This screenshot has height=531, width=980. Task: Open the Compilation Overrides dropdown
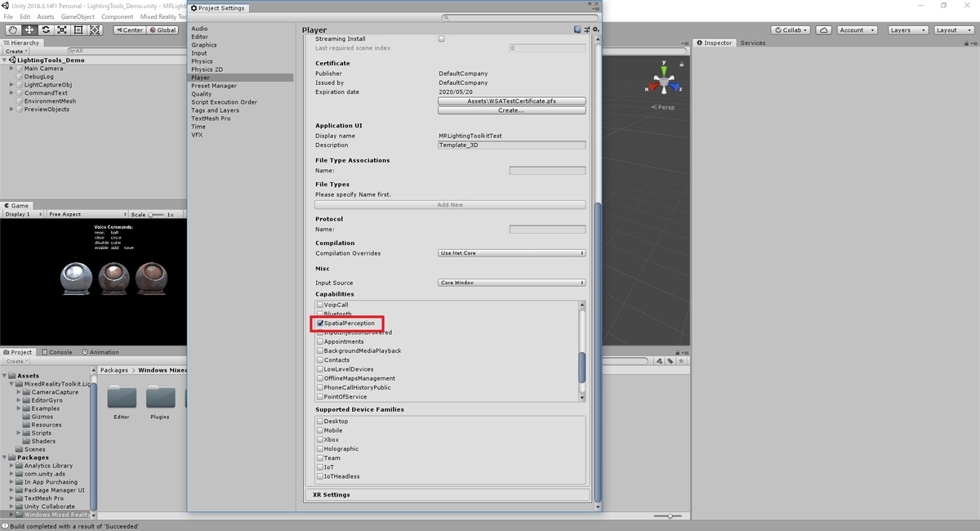[512, 253]
